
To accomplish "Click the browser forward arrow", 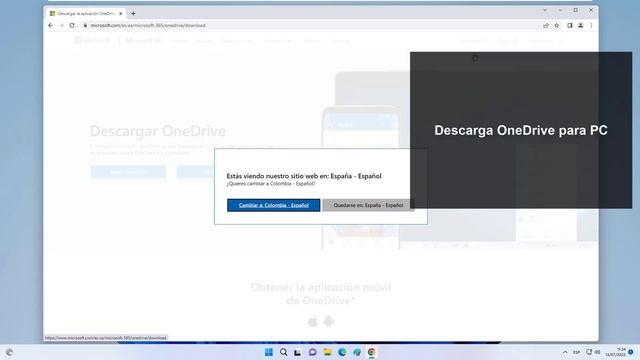I will click(61, 25).
